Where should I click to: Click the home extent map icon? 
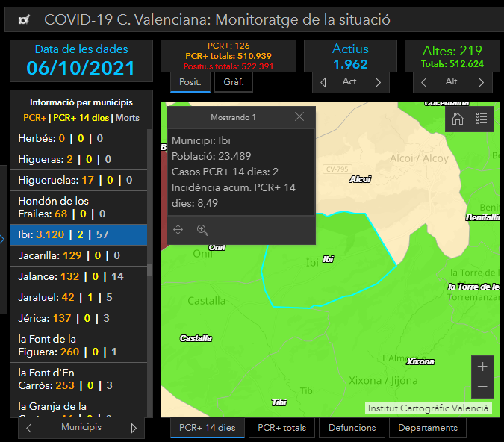point(458,119)
